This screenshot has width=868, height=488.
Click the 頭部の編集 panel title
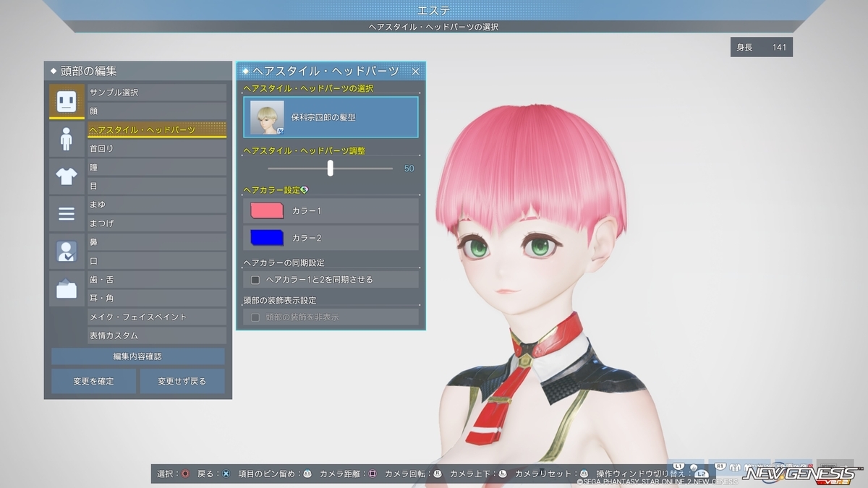(89, 71)
